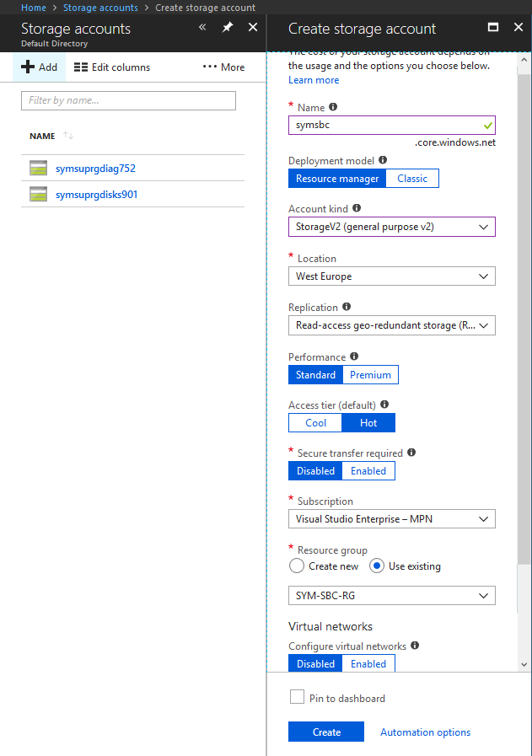Open symsuprgdisks901 storage account
The height and width of the screenshot is (756, 532).
96,195
